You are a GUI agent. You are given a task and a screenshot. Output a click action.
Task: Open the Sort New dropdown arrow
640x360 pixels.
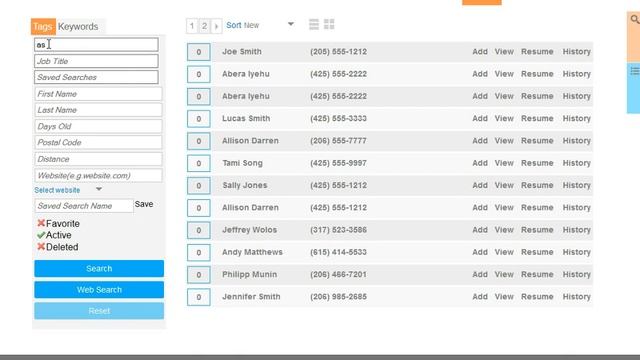coord(291,24)
